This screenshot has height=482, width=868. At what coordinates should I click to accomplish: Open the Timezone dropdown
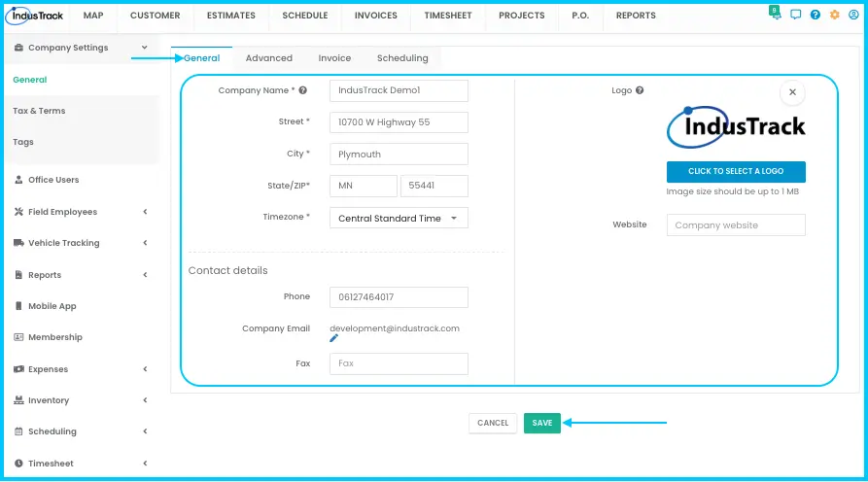tap(399, 218)
